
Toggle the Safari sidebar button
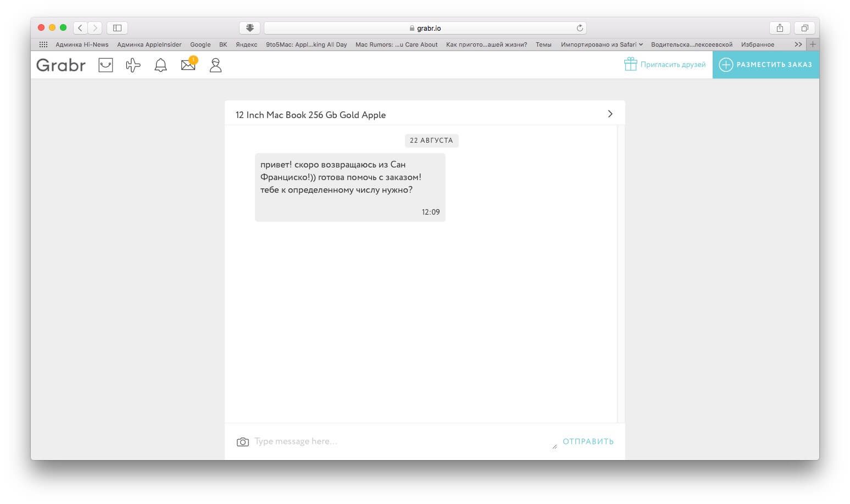(x=117, y=27)
